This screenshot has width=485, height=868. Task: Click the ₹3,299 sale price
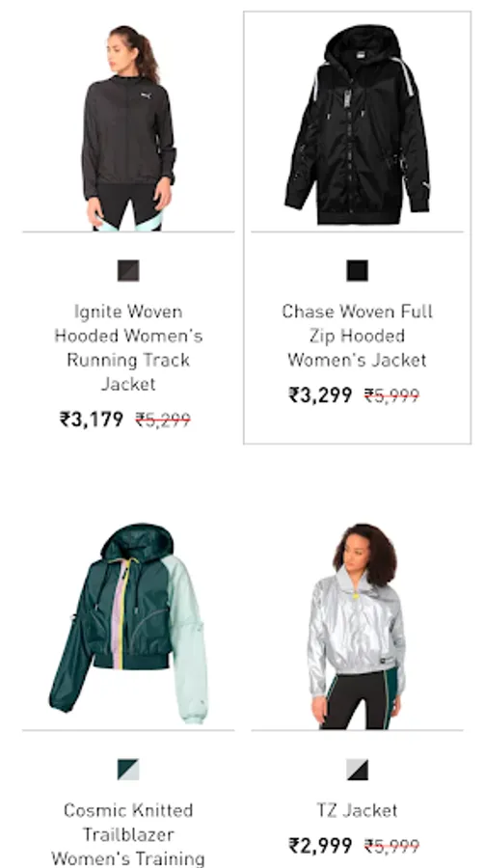click(320, 395)
